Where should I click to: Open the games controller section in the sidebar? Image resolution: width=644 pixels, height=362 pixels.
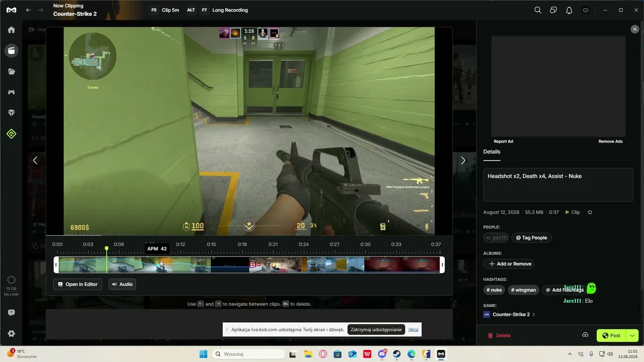11,92
